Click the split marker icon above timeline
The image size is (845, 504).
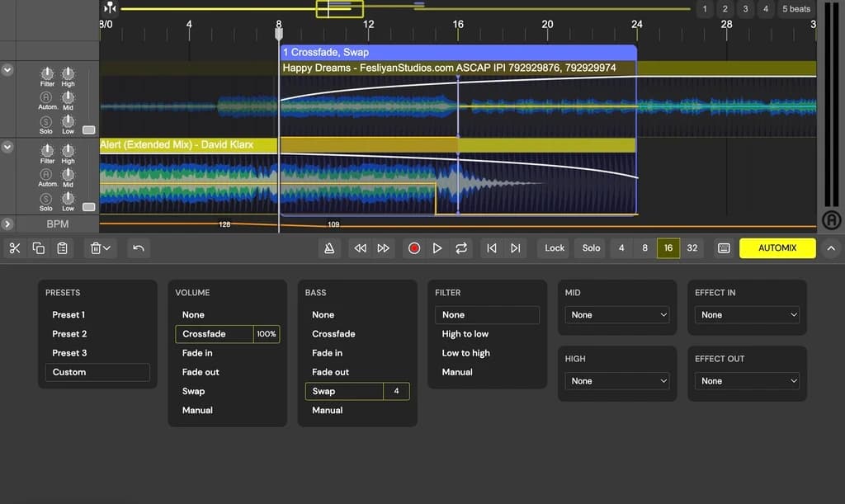tap(110, 7)
